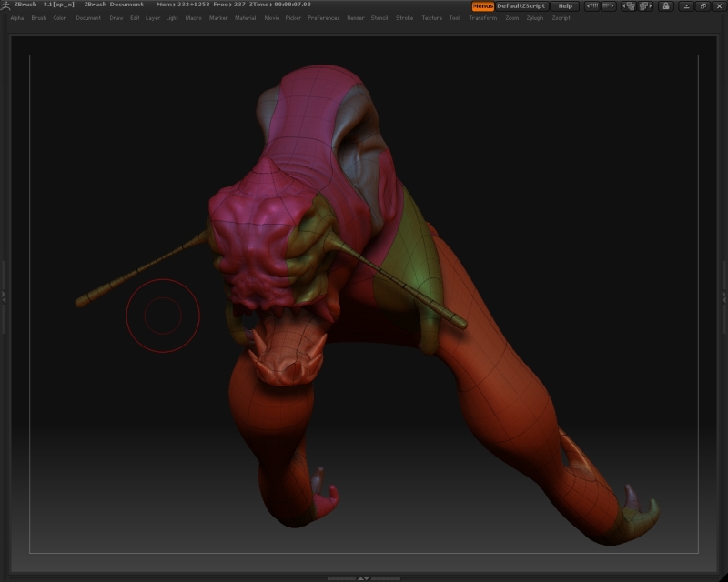Click the Free 237 memory readout
The width and height of the screenshot is (728, 582).
tap(229, 5)
